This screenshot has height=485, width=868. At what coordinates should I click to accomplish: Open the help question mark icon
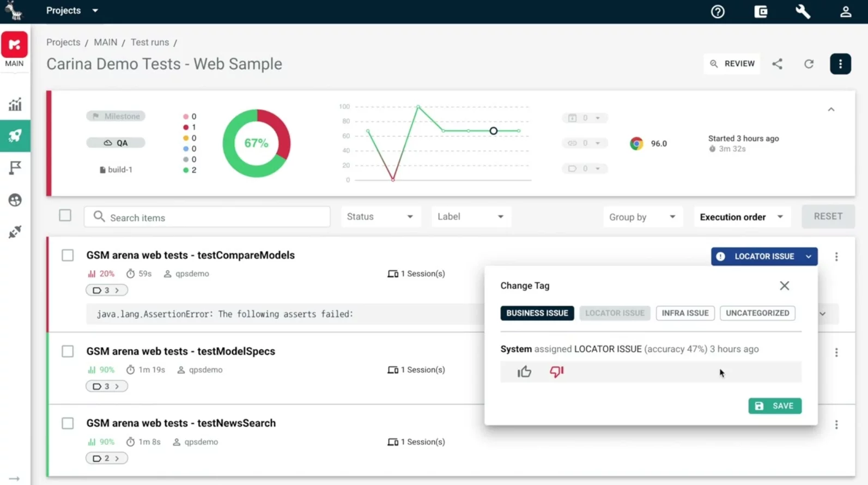point(718,11)
